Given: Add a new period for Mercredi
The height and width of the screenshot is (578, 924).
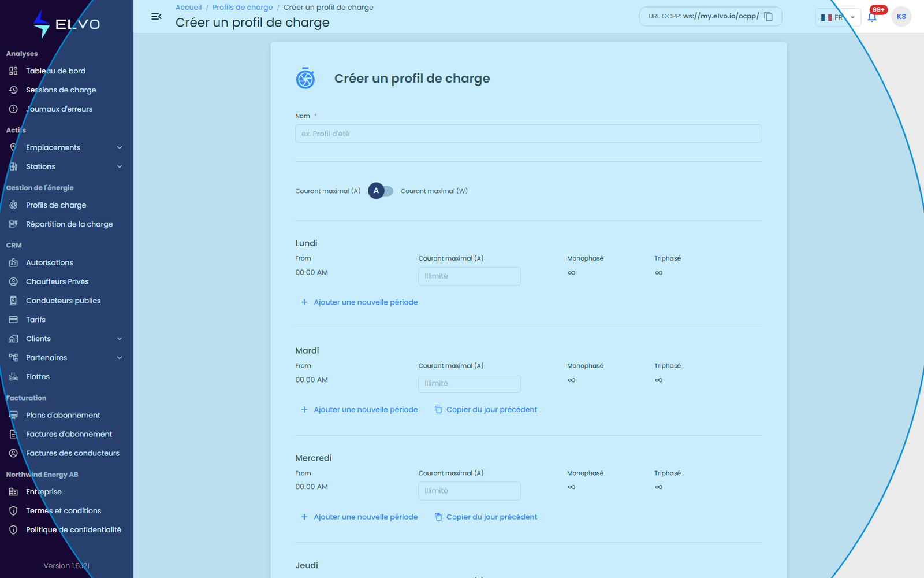Looking at the screenshot, I should [x=359, y=517].
